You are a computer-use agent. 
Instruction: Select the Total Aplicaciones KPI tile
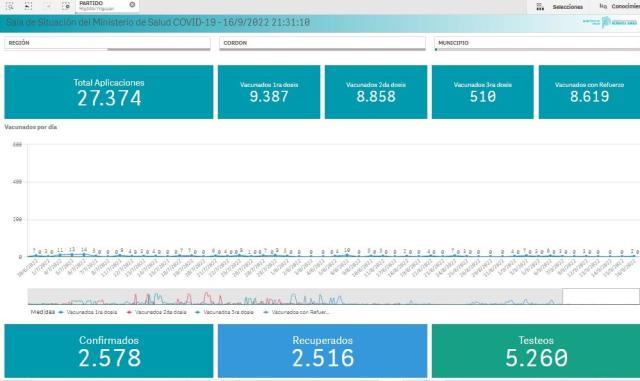tap(109, 92)
